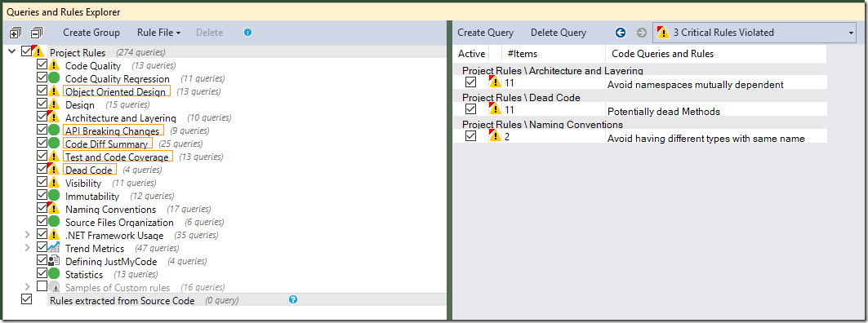Click warning icon of 'Potentially dead Methods' rule
This screenshot has height=323, width=868.
(496, 109)
